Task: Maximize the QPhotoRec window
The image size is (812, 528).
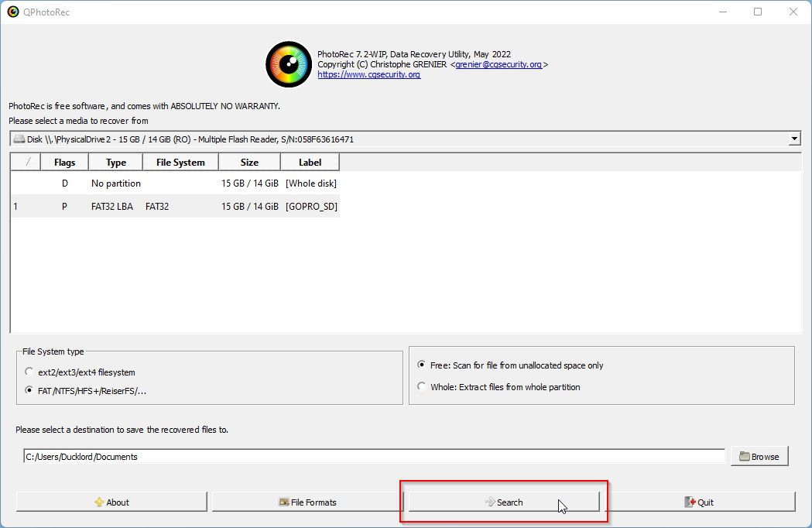Action: [x=758, y=12]
